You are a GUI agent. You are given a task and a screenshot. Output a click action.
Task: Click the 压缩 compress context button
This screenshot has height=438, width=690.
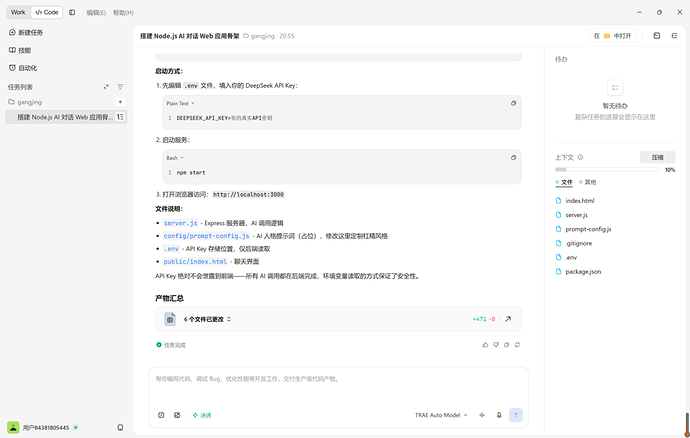pyautogui.click(x=657, y=157)
